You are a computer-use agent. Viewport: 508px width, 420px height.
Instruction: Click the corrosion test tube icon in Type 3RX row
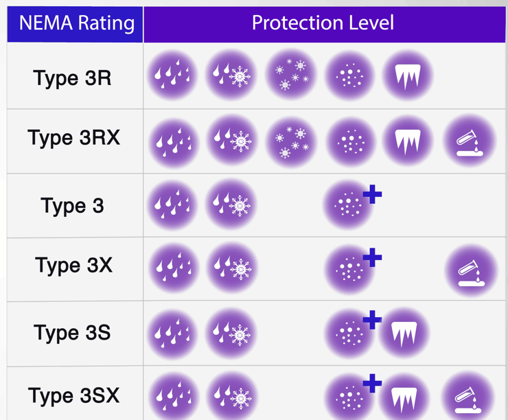click(x=470, y=142)
